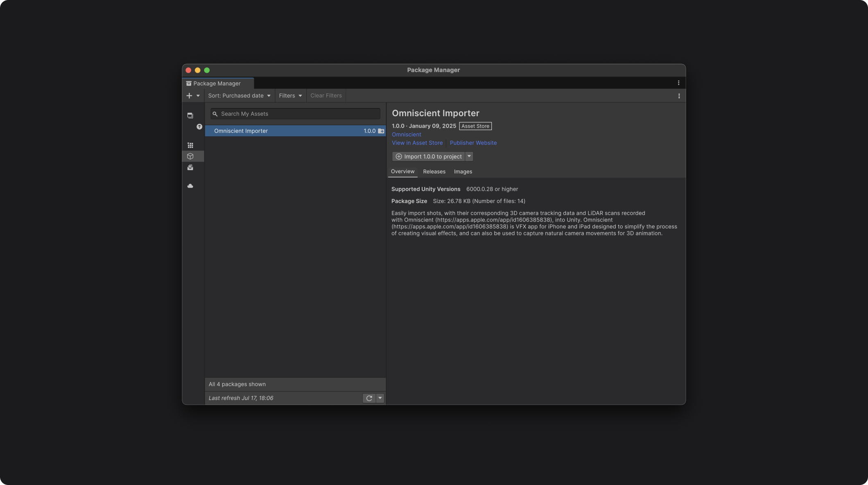Click the Asset Store tag badge
868x485 pixels.
point(475,126)
